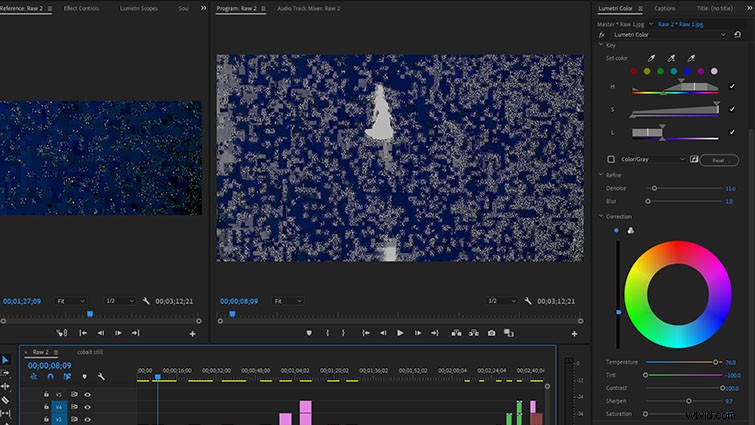Click Add Marker in Program monitor

click(309, 333)
